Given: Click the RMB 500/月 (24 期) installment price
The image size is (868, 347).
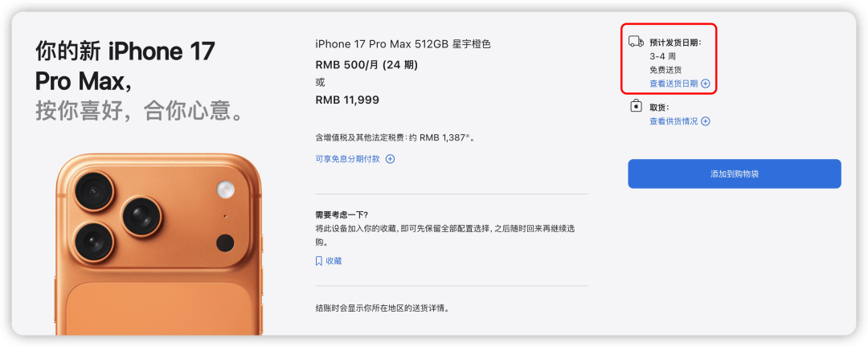Looking at the screenshot, I should tap(366, 65).
